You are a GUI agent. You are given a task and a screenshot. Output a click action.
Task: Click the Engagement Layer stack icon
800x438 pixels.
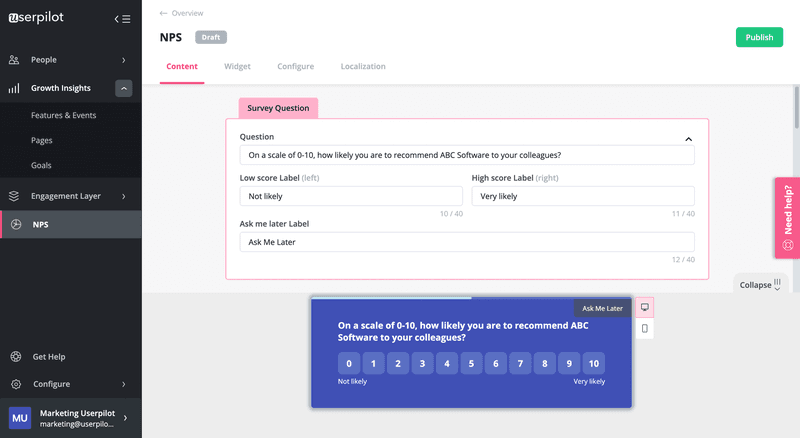14,196
